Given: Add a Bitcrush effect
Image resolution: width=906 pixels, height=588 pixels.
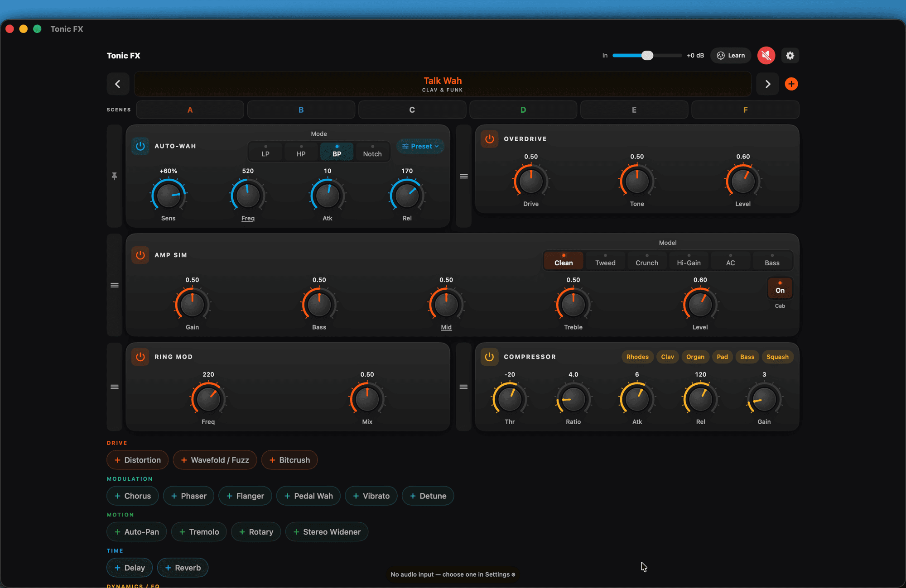Looking at the screenshot, I should [289, 460].
